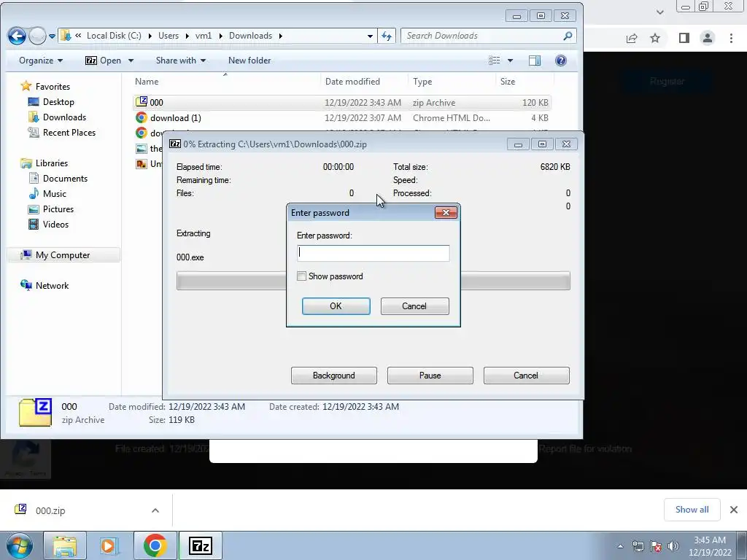Click the search magnifier icon
Viewport: 747px width, 560px height.
click(x=568, y=36)
